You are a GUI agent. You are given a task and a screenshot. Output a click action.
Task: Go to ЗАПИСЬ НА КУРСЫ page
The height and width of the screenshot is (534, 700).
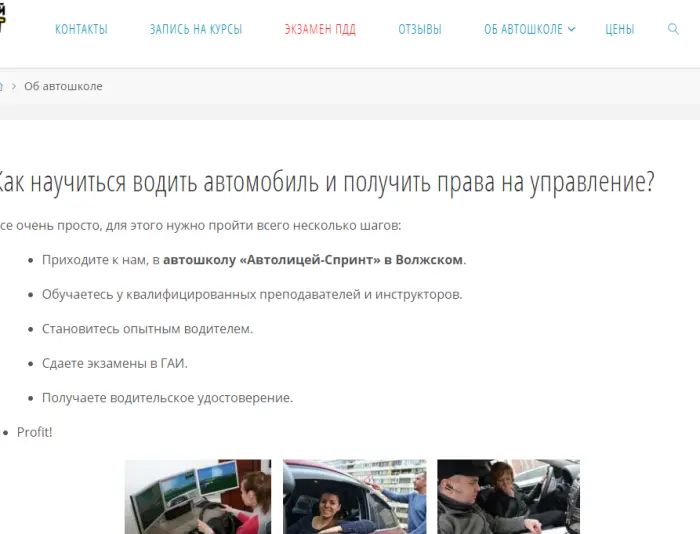tap(196, 29)
